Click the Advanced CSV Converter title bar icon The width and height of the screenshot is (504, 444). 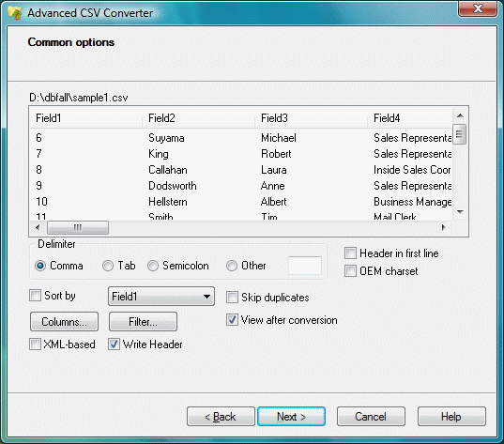(x=14, y=12)
